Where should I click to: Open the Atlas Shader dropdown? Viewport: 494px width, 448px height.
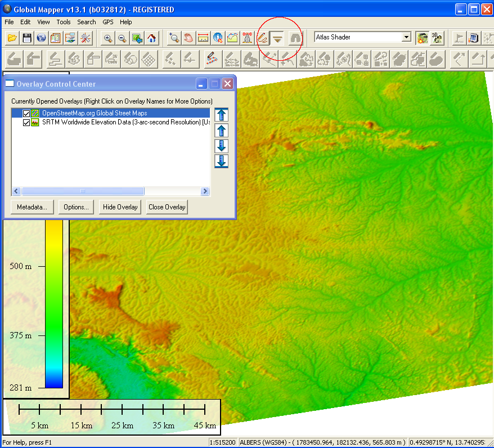pyautogui.click(x=406, y=38)
